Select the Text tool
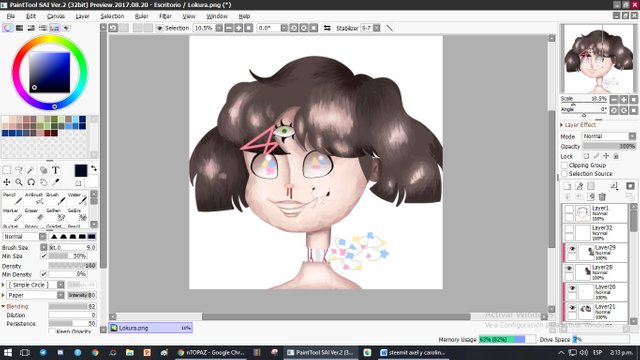Screen dimensions: 640x360 coord(56,170)
